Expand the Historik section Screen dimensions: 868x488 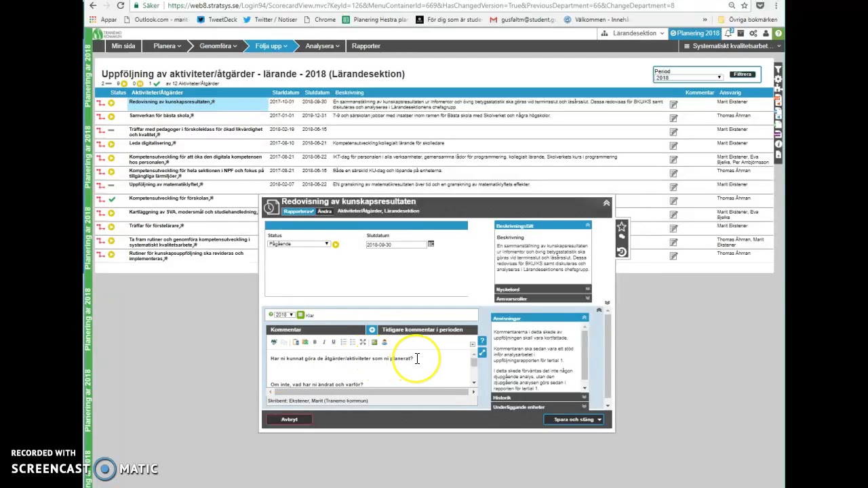[x=540, y=398]
